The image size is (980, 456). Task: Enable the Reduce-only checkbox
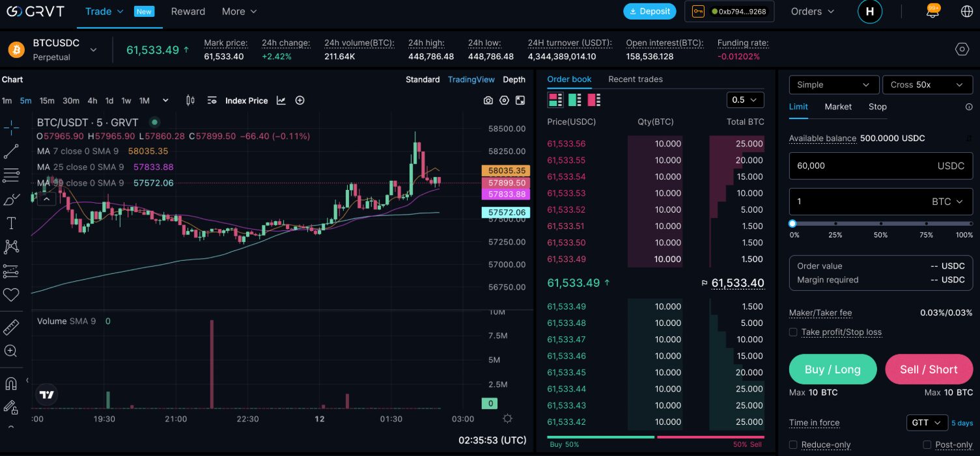[x=793, y=445]
